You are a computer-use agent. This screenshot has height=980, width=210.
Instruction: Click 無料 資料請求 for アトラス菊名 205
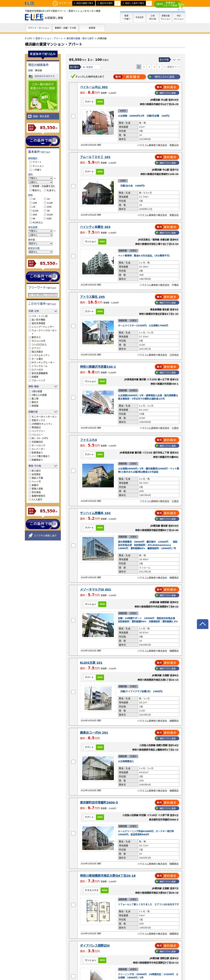[x=167, y=297]
